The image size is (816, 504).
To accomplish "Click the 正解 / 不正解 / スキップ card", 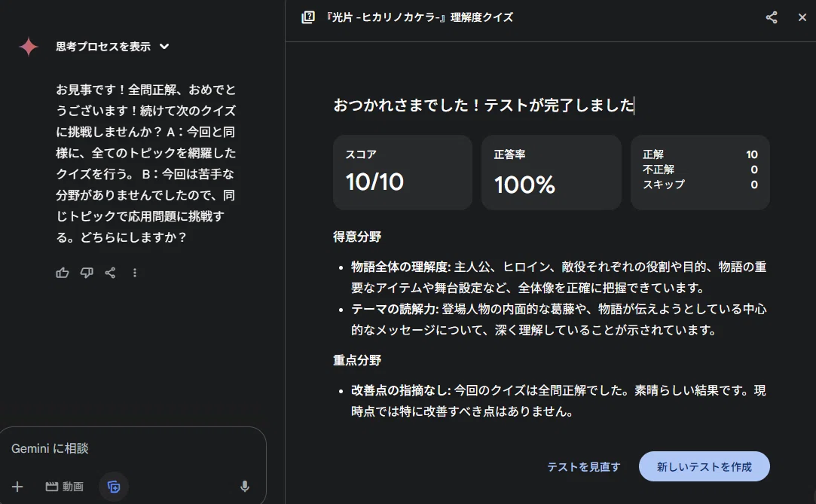I will [700, 173].
